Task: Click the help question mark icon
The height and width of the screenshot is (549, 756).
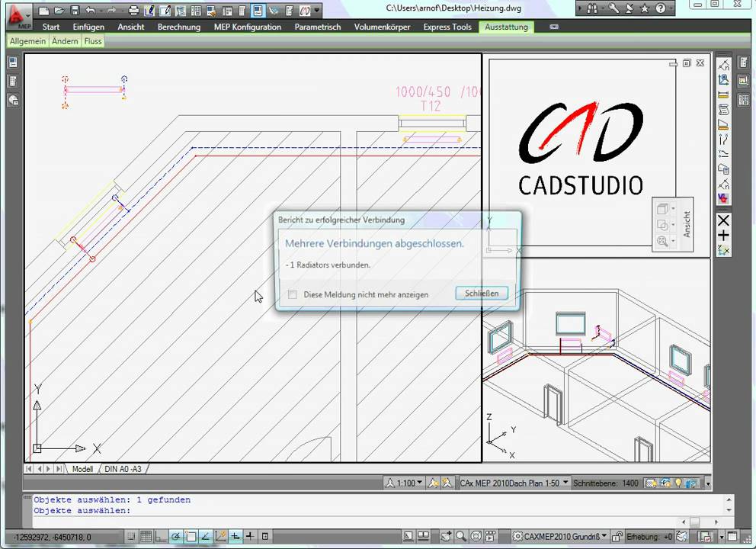Action: click(x=661, y=8)
